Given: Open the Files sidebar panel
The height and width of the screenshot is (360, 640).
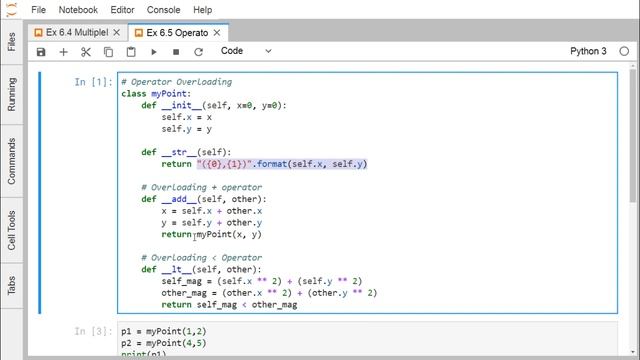Looking at the screenshot, I should click(11, 42).
